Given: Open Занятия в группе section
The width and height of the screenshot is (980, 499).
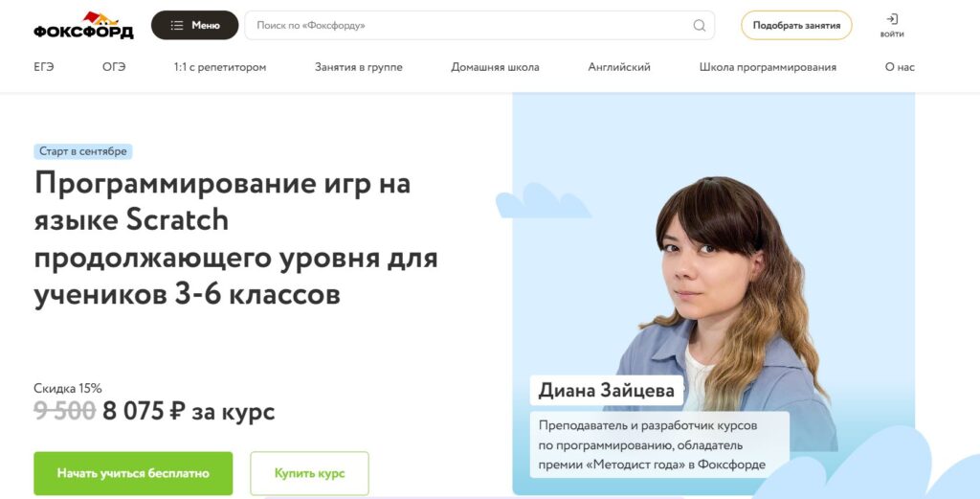Looking at the screenshot, I should [x=359, y=67].
